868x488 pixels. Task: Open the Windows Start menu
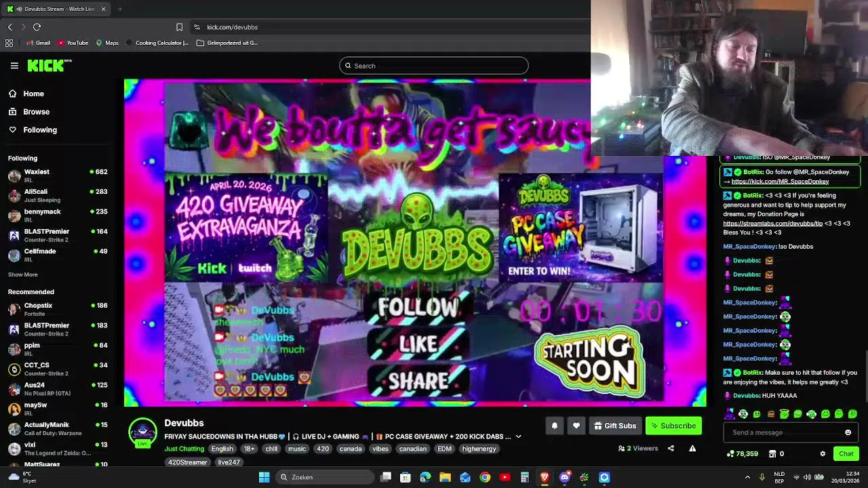[264, 477]
